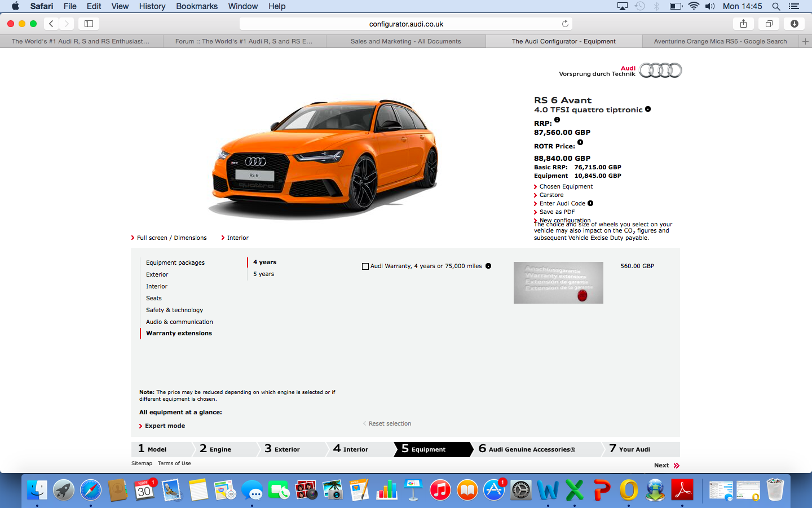
Task: Click the info icon beside RRP
Action: [x=557, y=120]
